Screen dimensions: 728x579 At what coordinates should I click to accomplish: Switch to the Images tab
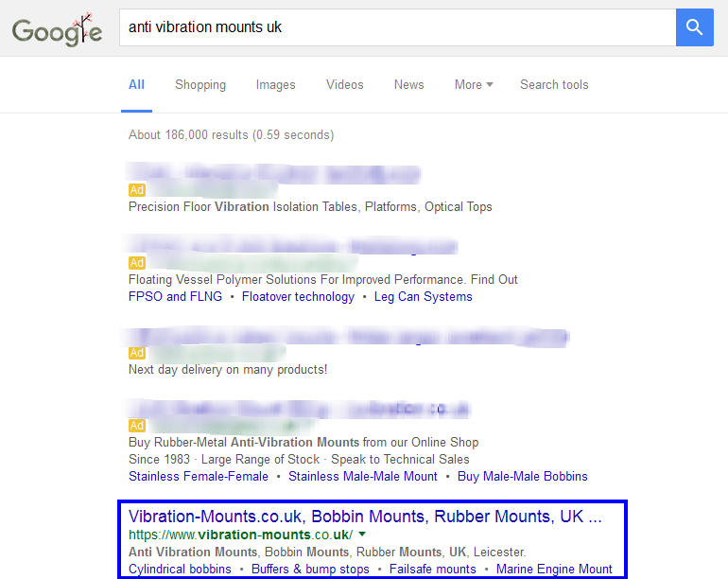click(275, 84)
